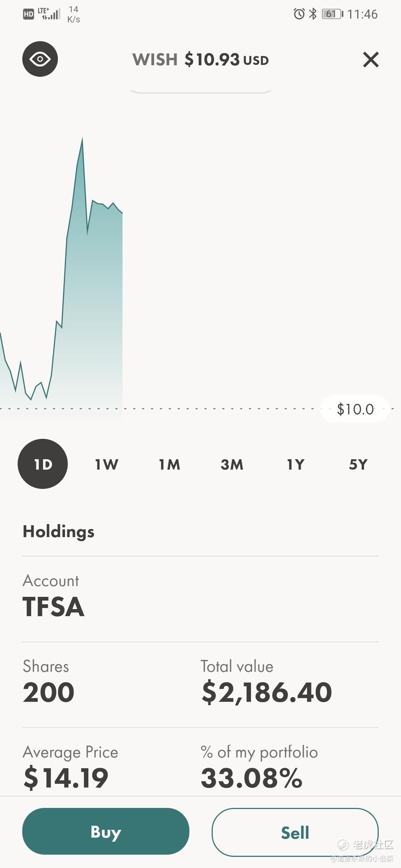This screenshot has height=868, width=401.
Task: Select the 5Y chart range
Action: coord(358,464)
